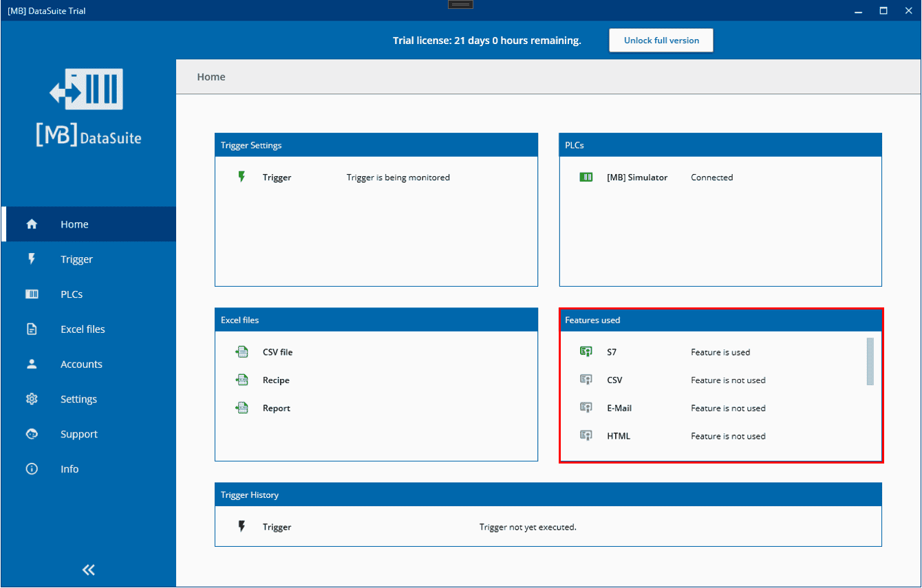
Task: Click the E-Mail feature icon
Action: [586, 408]
